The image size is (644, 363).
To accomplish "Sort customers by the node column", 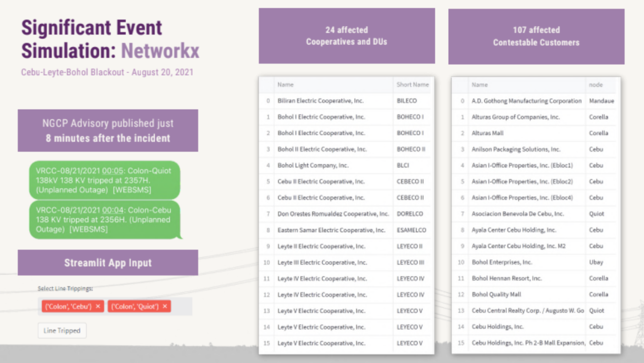I will [x=597, y=84].
